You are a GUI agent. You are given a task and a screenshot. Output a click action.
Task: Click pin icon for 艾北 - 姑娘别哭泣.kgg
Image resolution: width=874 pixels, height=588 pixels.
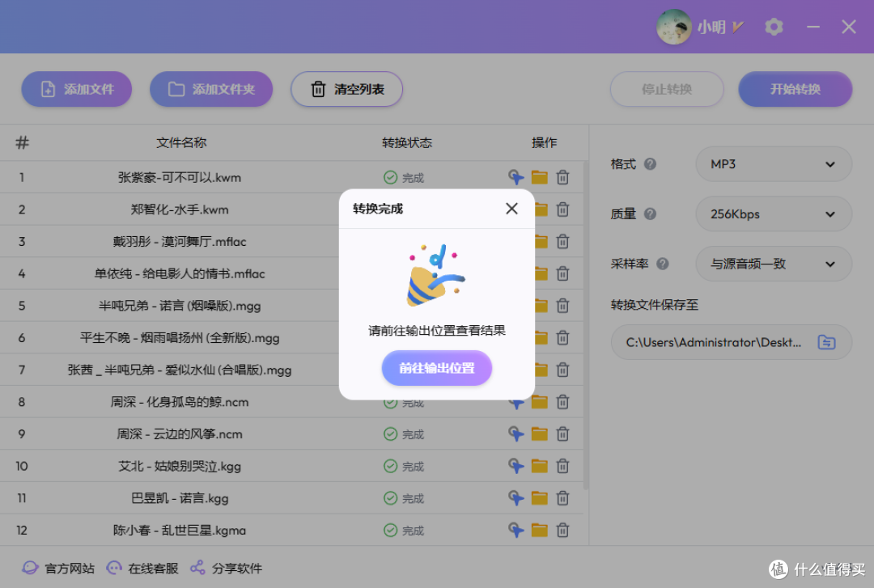[x=516, y=466]
